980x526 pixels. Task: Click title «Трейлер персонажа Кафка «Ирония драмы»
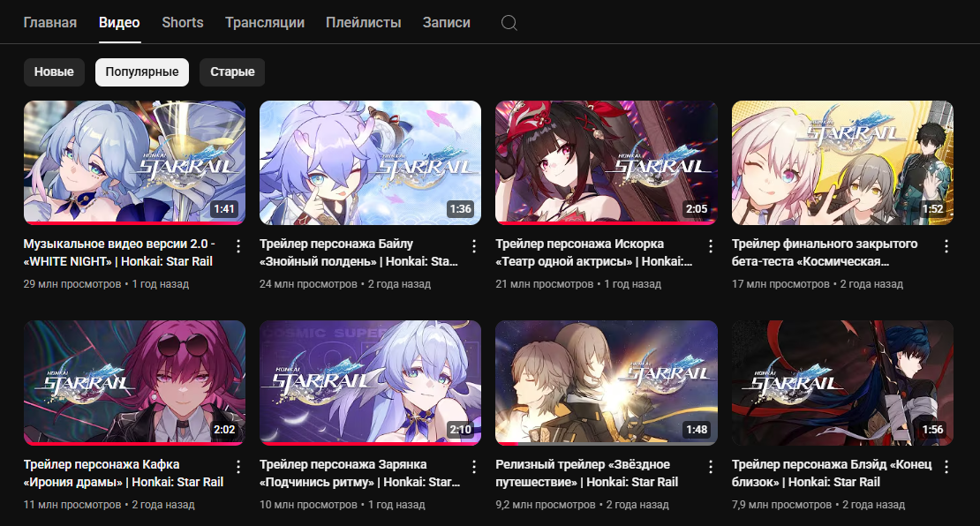[x=124, y=473]
